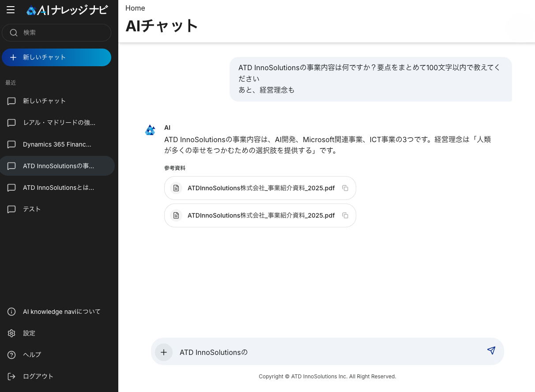The height and width of the screenshot is (392, 535).
Task: Click the AIナレッジナビ logo
Action: coord(67,10)
